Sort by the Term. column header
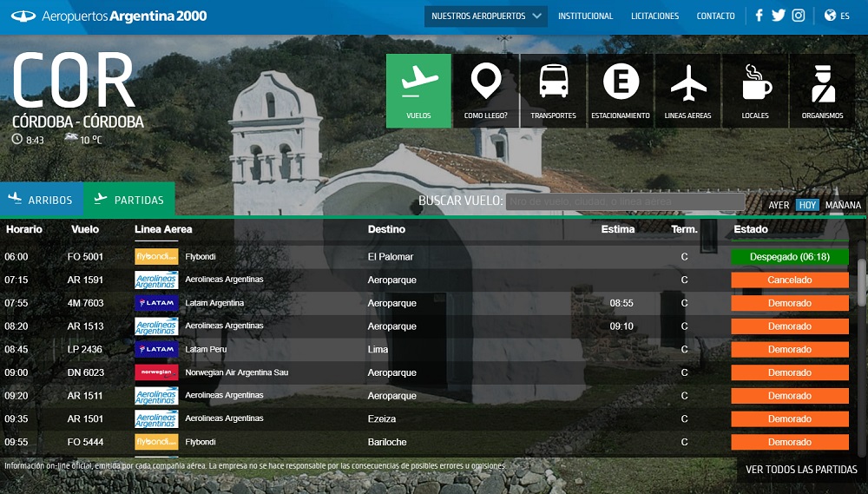 tap(684, 229)
